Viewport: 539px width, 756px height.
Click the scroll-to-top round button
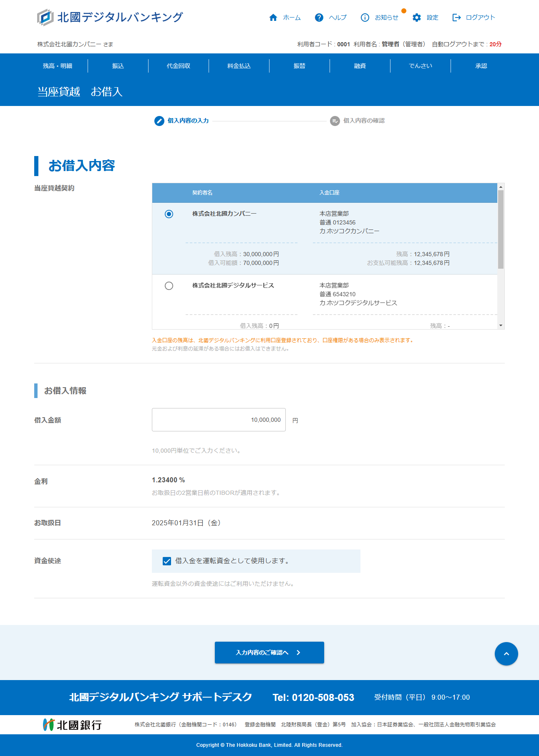[x=506, y=654]
